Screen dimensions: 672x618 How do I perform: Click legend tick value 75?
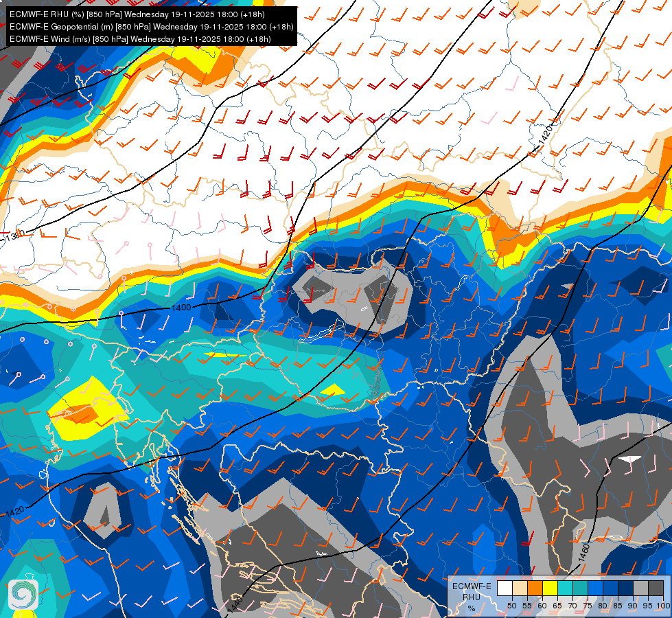[588, 606]
